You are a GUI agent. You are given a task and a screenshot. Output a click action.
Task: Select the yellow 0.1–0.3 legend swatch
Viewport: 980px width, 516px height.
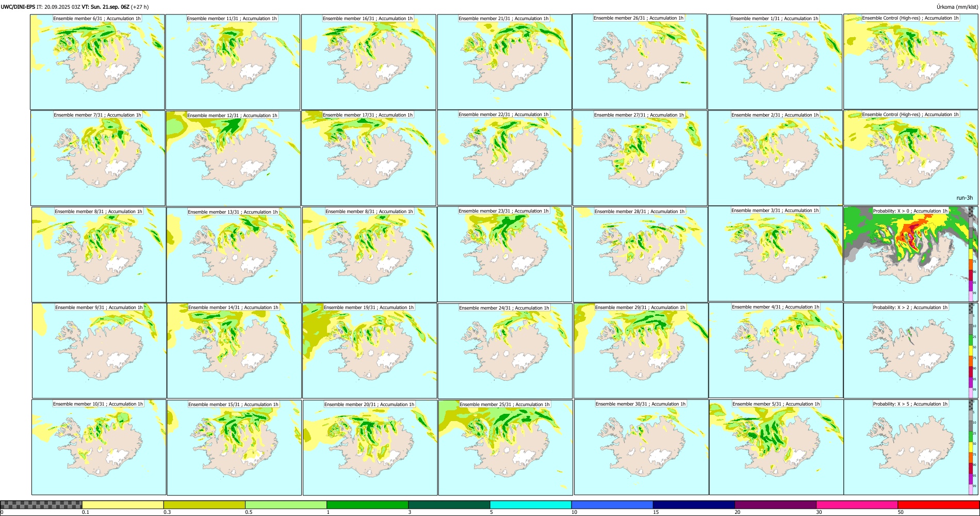[123, 505]
